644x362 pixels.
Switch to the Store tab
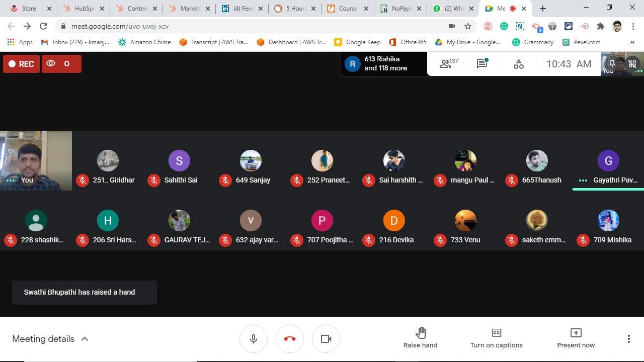coord(29,9)
